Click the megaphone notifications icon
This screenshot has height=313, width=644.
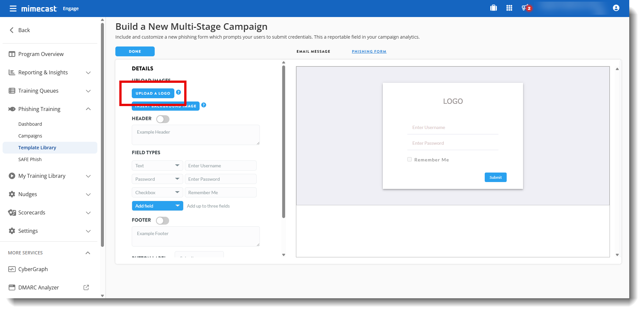tap(525, 8)
